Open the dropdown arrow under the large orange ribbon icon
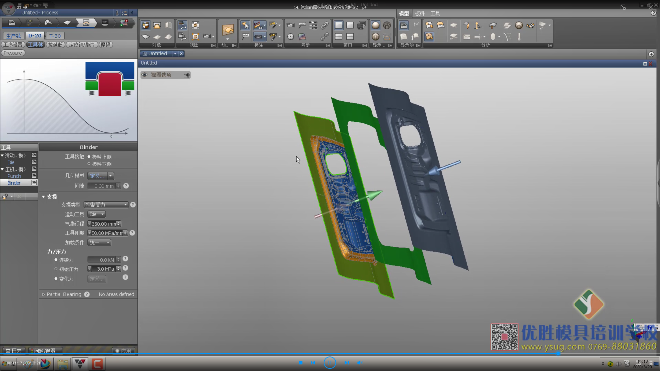This screenshot has width=660, height=371. tap(228, 40)
